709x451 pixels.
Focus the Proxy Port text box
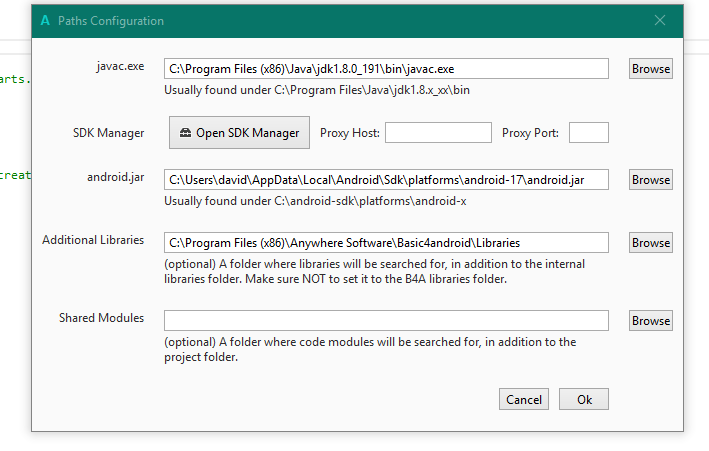(x=588, y=133)
